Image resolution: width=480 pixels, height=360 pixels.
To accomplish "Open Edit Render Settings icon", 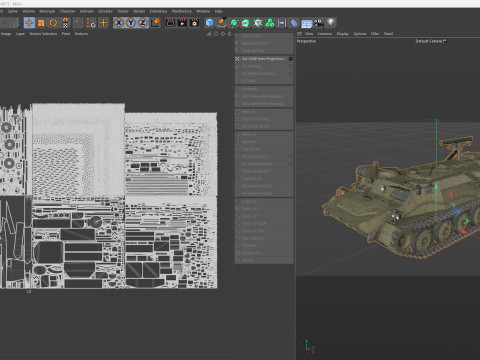I will (x=194, y=23).
